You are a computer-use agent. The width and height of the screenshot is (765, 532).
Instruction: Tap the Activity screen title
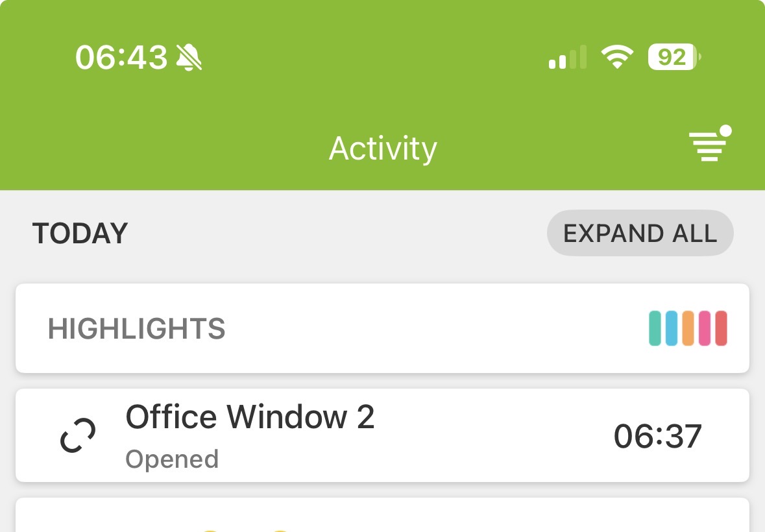(x=383, y=149)
